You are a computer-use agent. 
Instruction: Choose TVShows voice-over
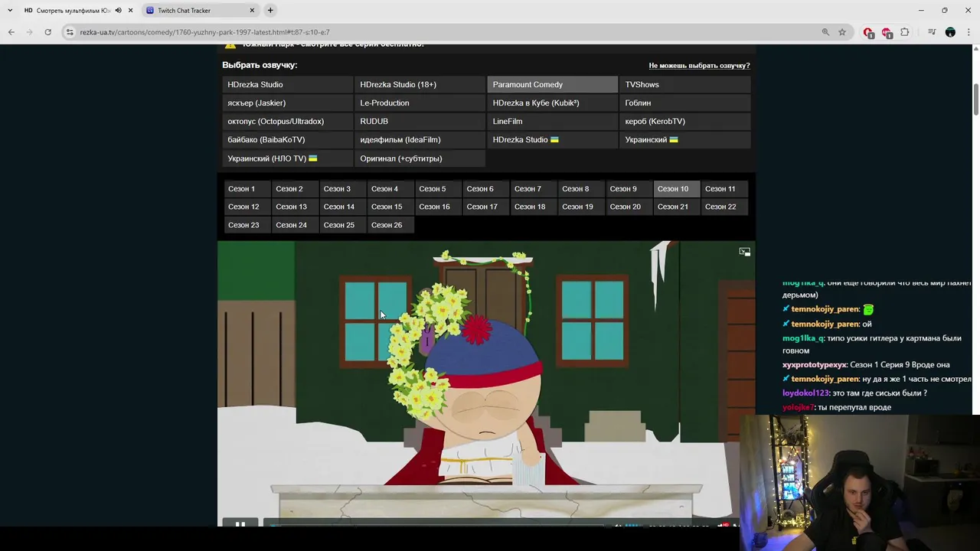click(x=685, y=84)
